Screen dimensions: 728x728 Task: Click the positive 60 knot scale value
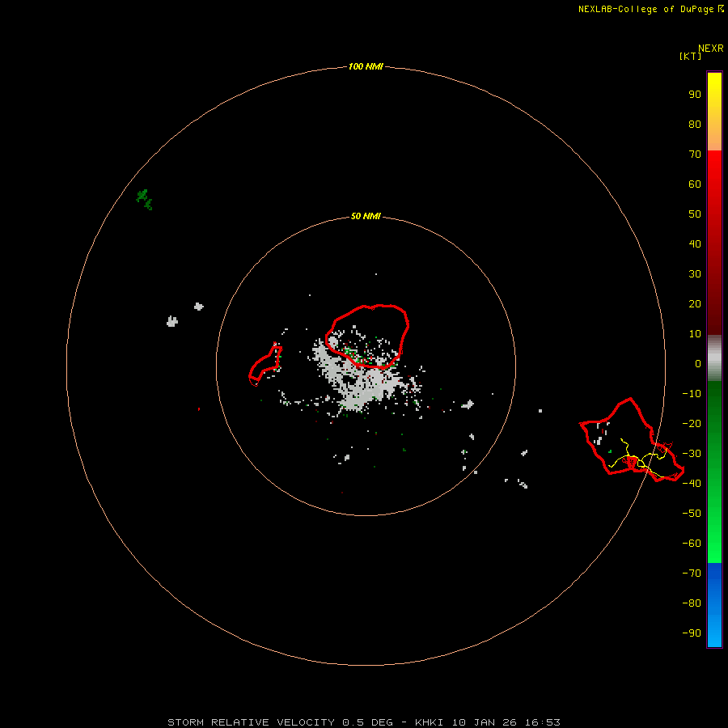coord(695,184)
